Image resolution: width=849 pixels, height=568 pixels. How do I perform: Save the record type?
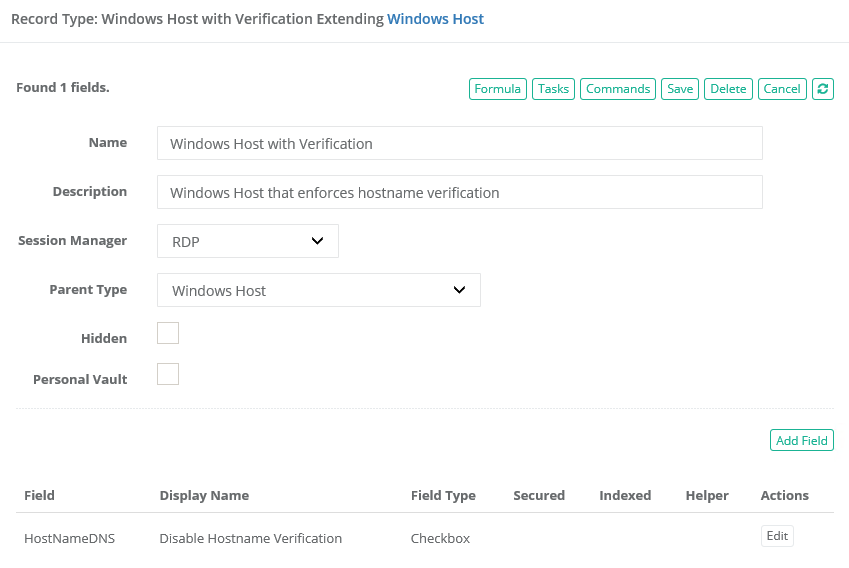point(680,89)
